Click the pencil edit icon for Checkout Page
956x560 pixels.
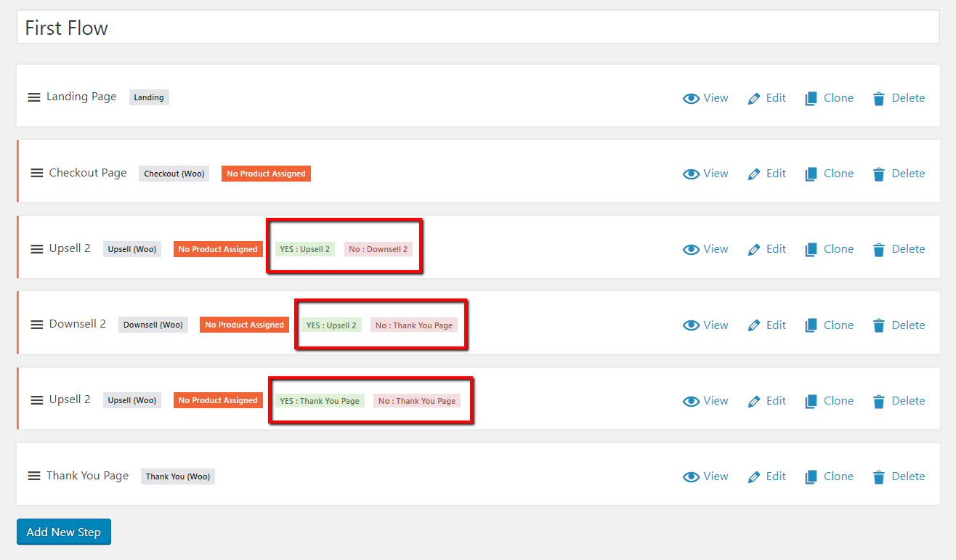[754, 174]
